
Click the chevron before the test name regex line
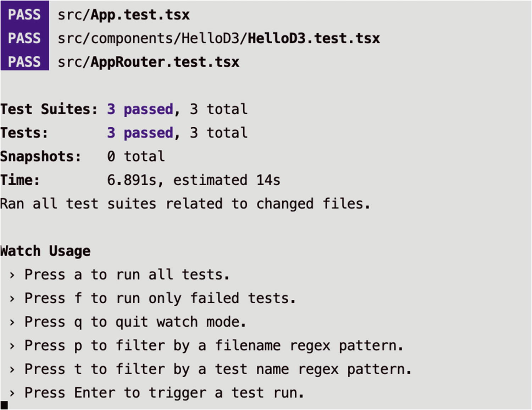12,370
